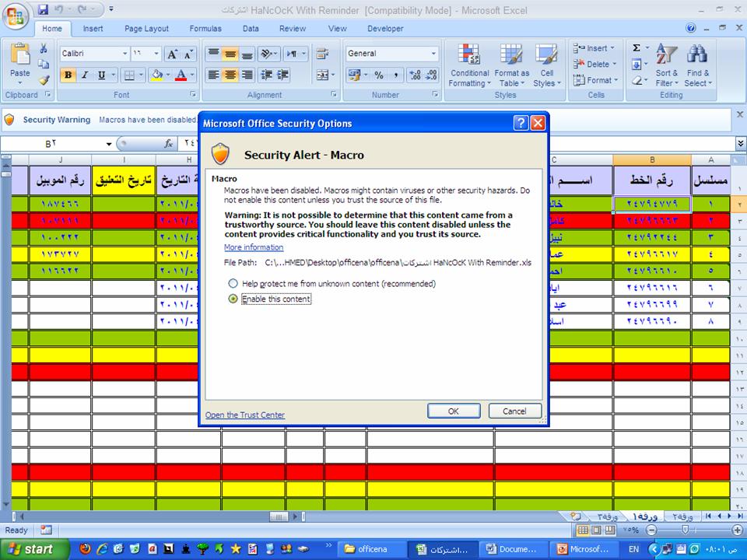Increase the cell indent
747x560 pixels.
(x=283, y=75)
